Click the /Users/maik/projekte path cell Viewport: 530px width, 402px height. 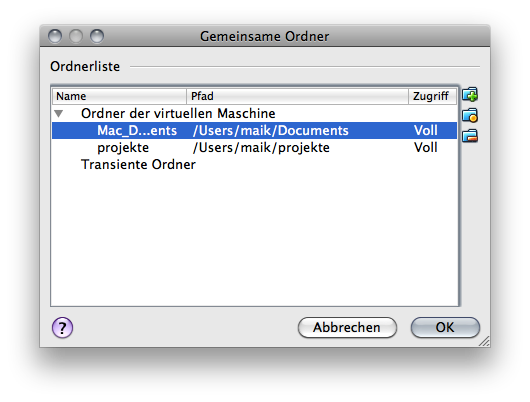(261, 148)
